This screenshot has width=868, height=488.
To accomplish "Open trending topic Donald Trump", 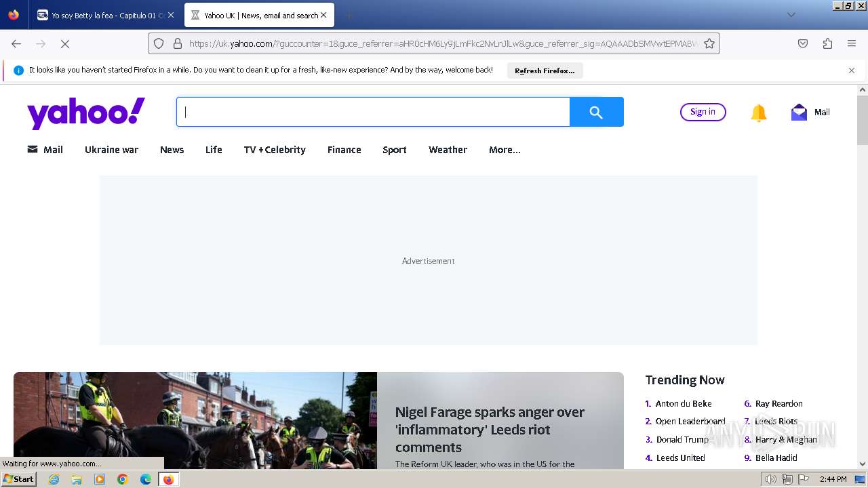I will coord(682,439).
